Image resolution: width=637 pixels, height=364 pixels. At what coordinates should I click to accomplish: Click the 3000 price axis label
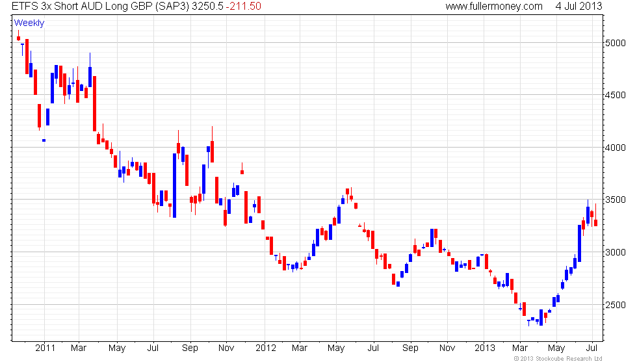pos(615,252)
